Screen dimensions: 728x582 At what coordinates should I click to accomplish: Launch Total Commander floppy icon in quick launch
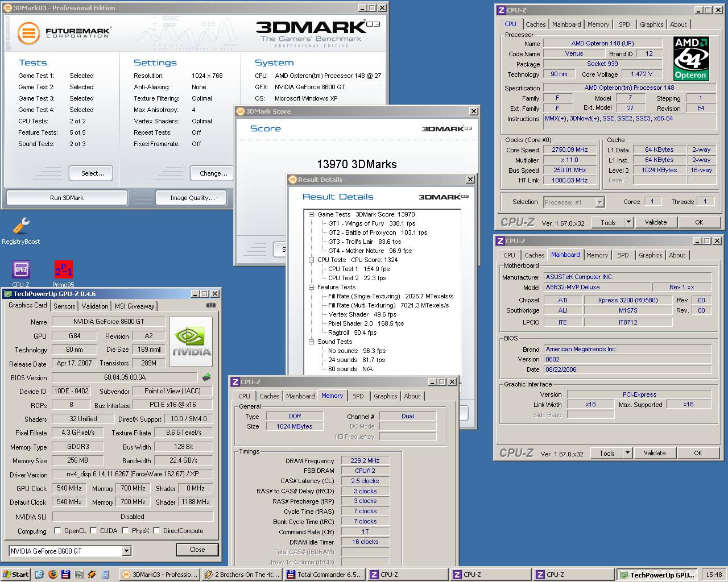click(x=66, y=574)
